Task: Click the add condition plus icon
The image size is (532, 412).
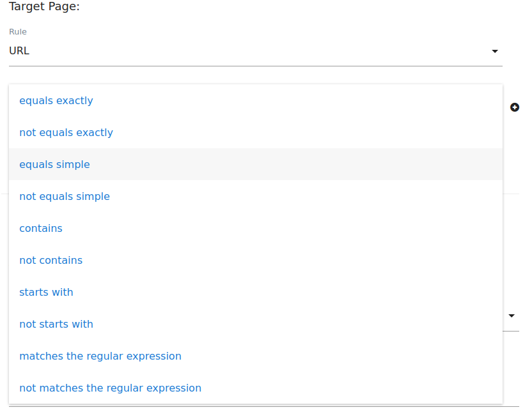Action: coord(515,107)
